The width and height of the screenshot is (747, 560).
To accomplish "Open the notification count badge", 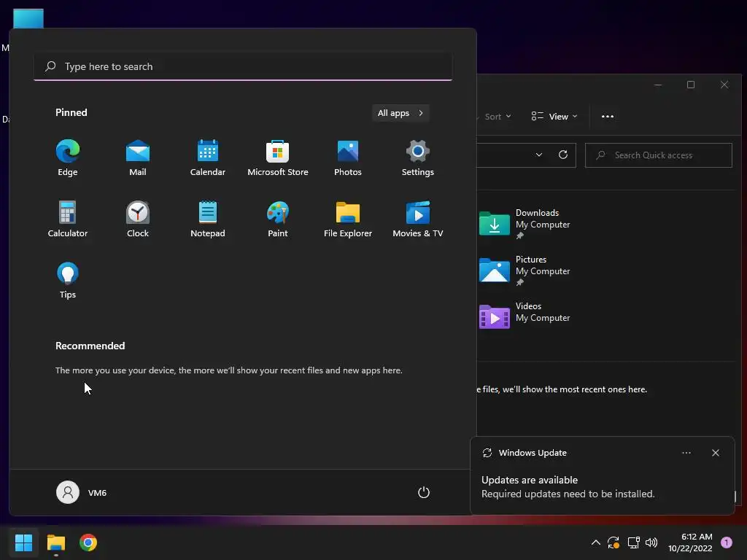I will pyautogui.click(x=727, y=542).
